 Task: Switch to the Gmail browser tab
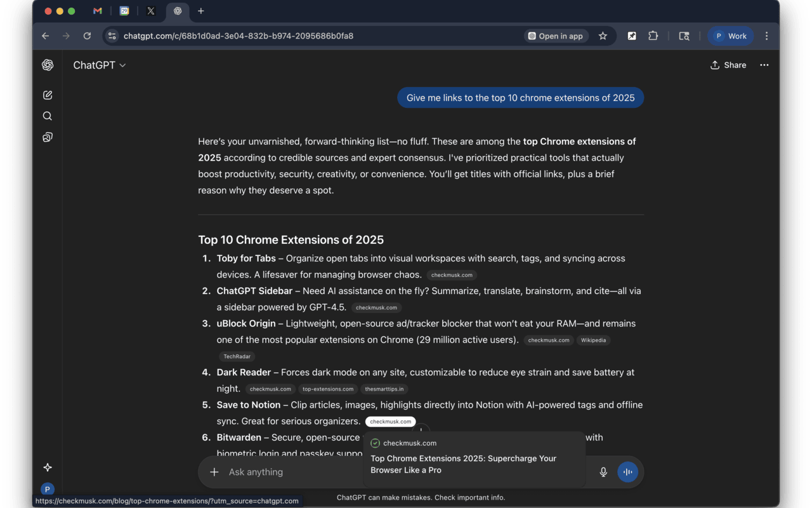(97, 11)
